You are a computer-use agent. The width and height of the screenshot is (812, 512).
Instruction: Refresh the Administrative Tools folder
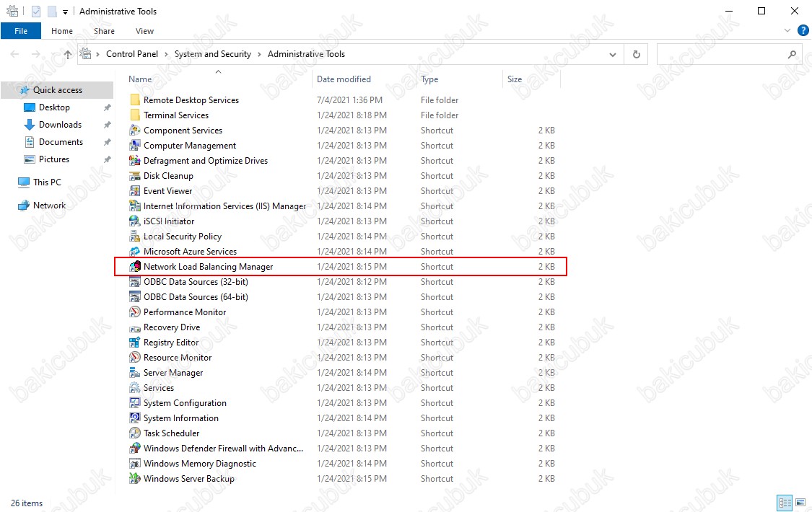pos(637,54)
